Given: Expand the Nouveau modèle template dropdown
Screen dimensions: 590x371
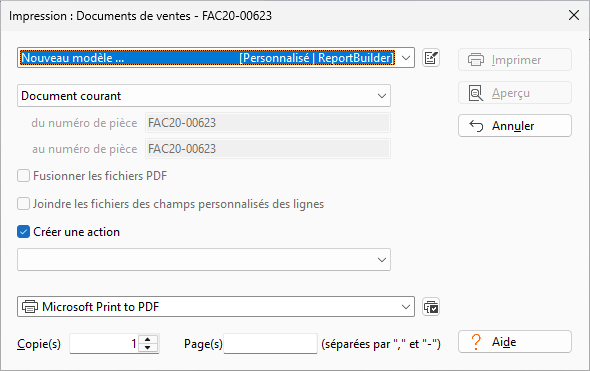Looking at the screenshot, I should pos(406,58).
